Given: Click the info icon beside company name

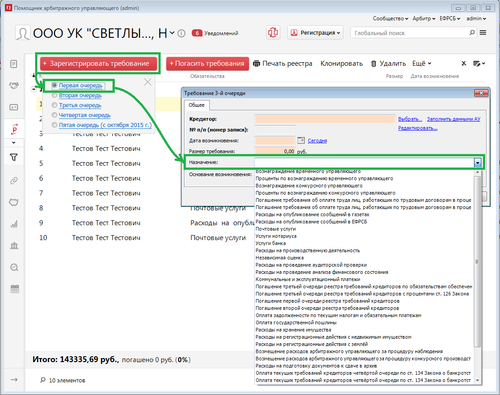Looking at the screenshot, I should click(x=181, y=33).
